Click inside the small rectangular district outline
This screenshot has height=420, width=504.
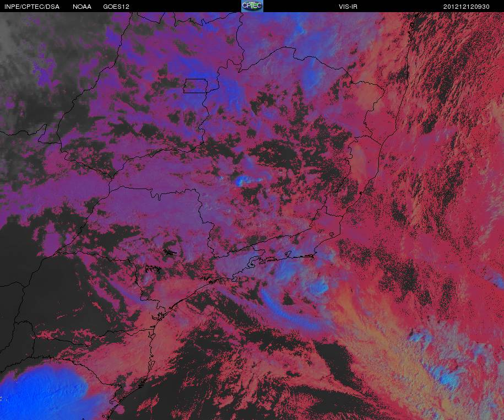[x=196, y=86]
